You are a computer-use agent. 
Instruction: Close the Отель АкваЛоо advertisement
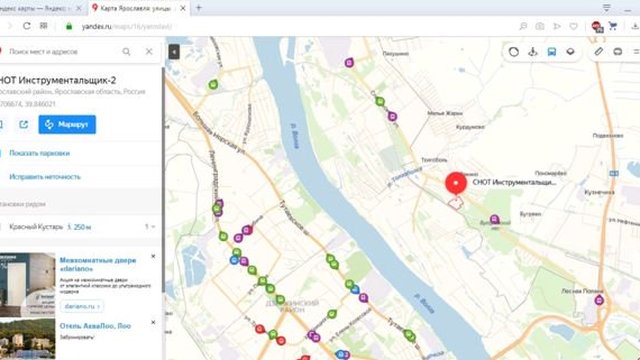(153, 322)
